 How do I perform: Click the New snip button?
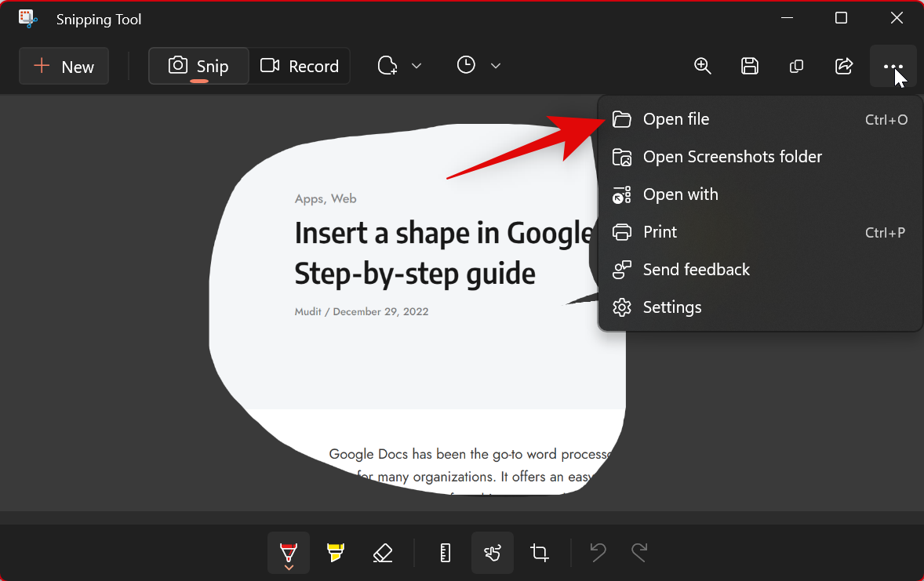(64, 67)
